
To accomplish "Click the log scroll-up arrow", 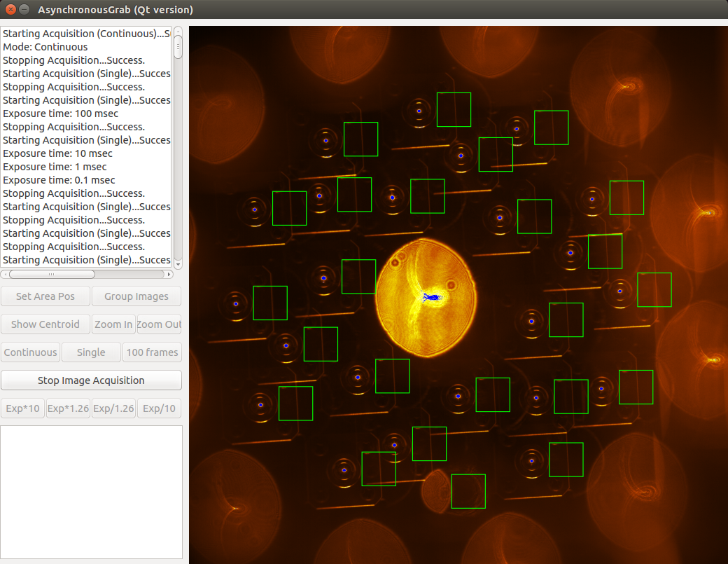I will tap(178, 31).
